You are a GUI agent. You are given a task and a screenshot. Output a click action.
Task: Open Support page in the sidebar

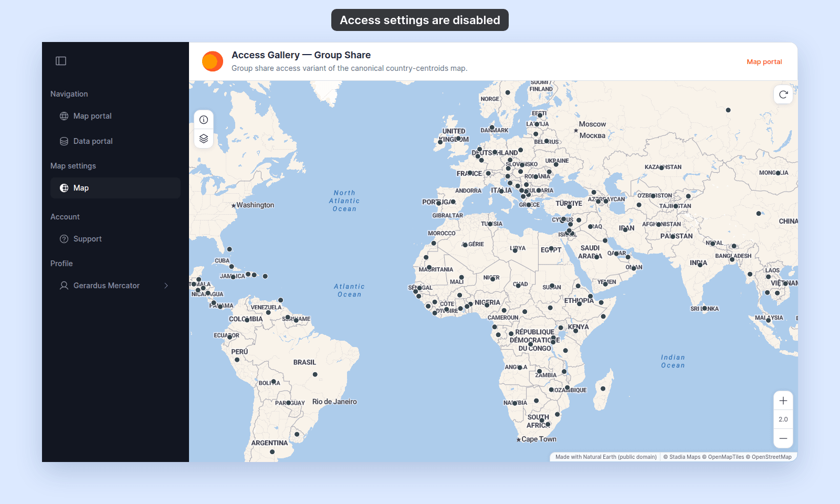pyautogui.click(x=115, y=239)
